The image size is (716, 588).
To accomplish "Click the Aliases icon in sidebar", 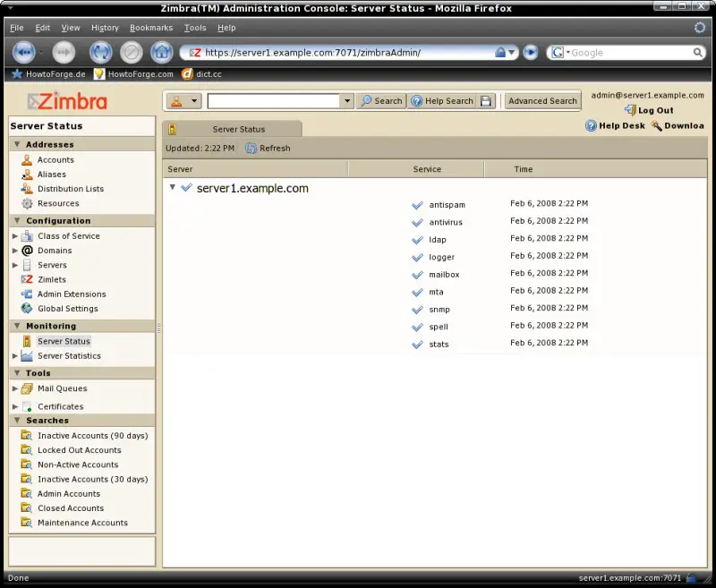I will coord(27,175).
